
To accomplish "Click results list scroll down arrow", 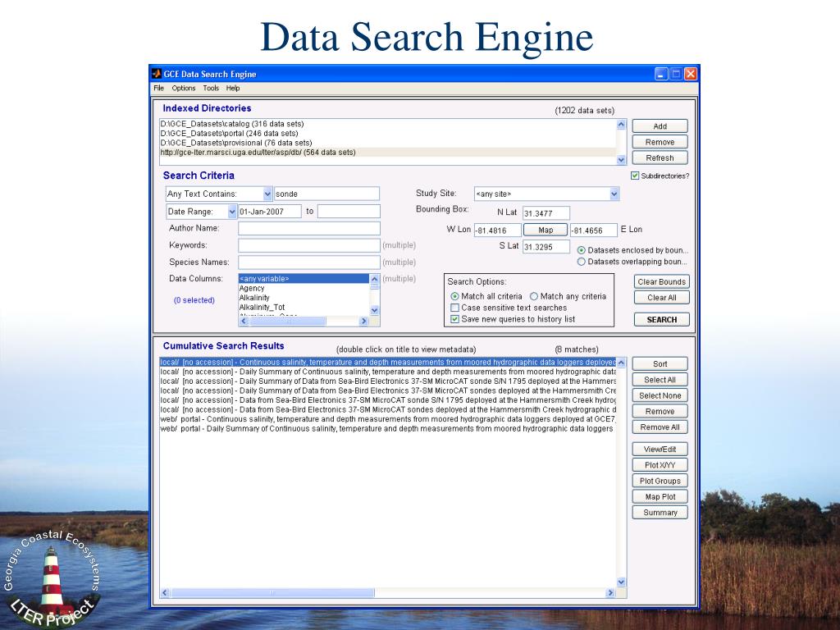I will (x=622, y=582).
